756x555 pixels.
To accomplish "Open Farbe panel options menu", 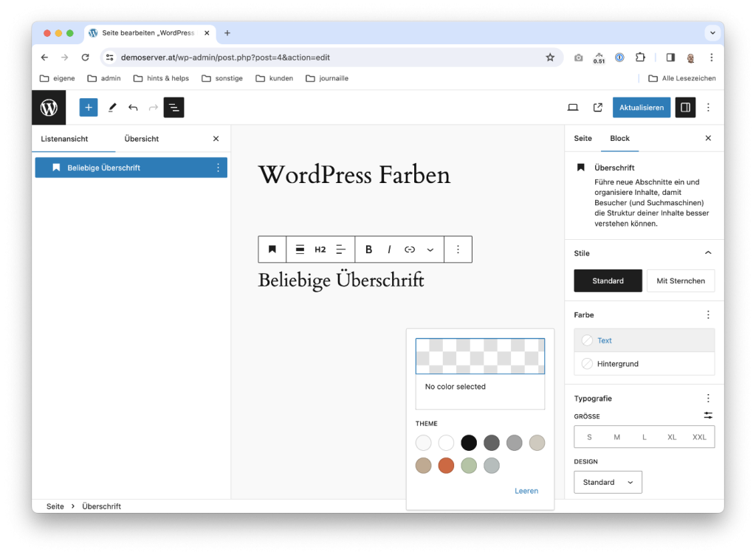I will click(708, 314).
